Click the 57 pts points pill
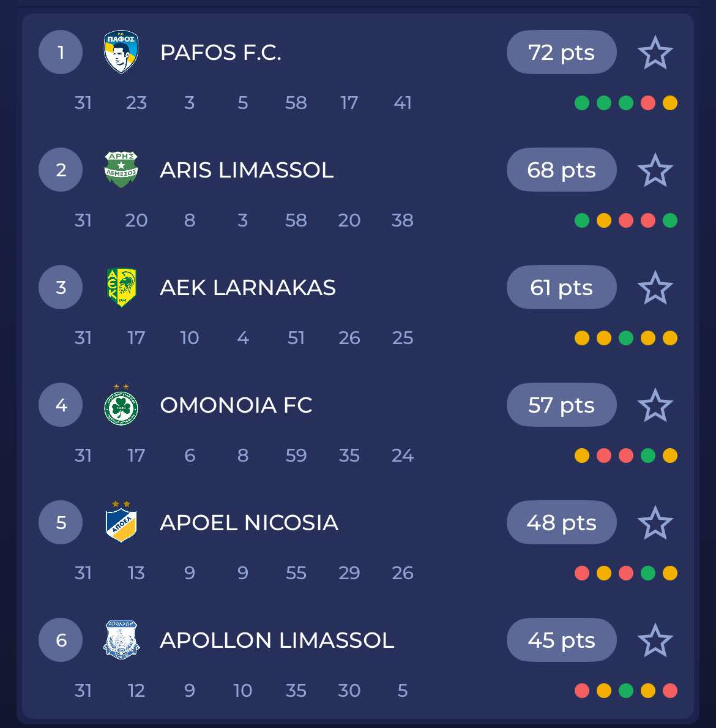The width and height of the screenshot is (716, 728). 561,405
